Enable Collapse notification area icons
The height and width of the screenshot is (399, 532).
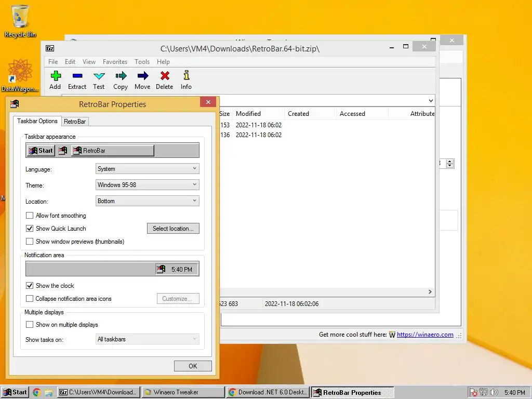[30, 299]
